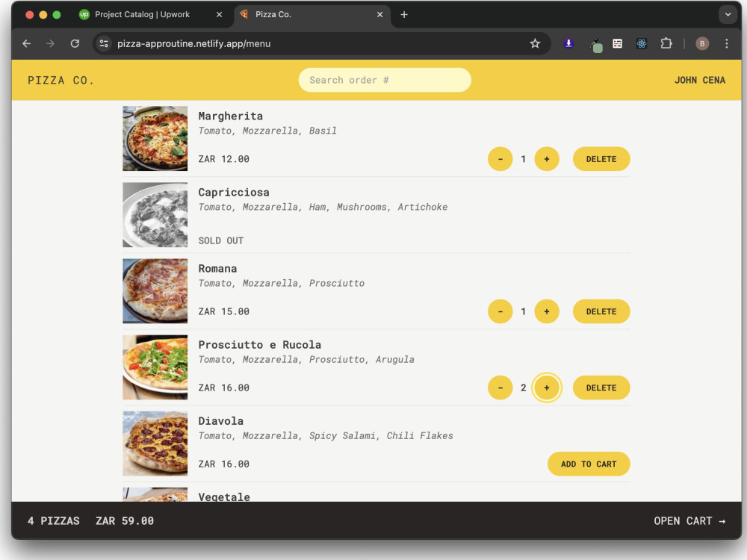Select the Pizza Co. tab
The width and height of the screenshot is (747, 560).
pyautogui.click(x=312, y=15)
